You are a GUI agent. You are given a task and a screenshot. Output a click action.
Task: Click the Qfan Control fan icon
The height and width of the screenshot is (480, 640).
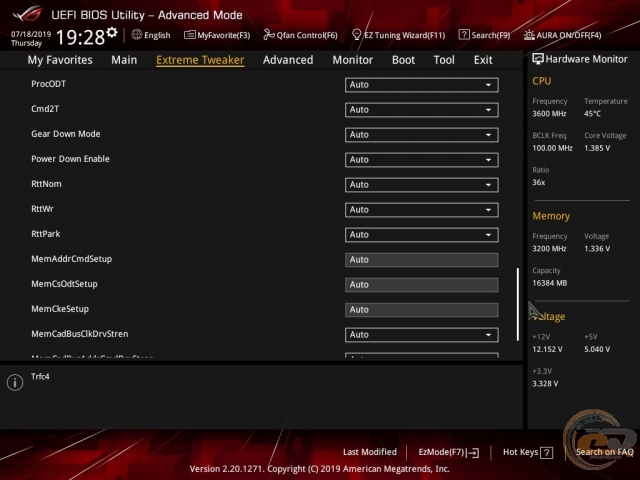(x=269, y=35)
